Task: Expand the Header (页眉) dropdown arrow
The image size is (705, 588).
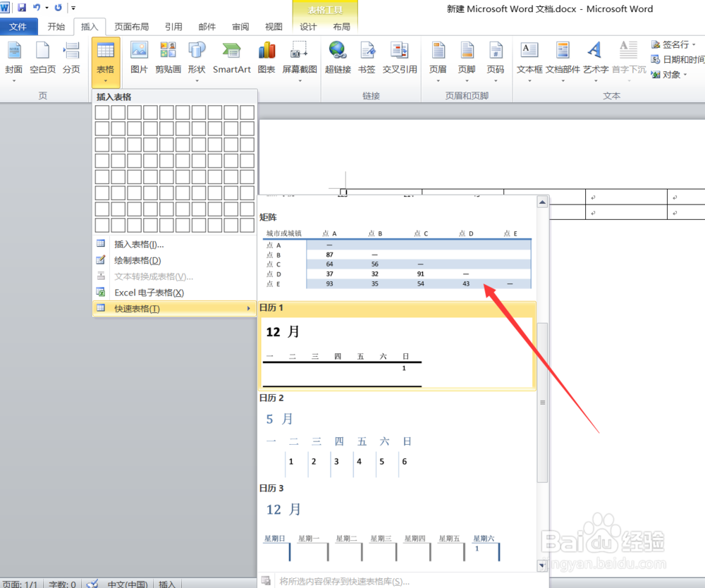Action: [x=438, y=81]
